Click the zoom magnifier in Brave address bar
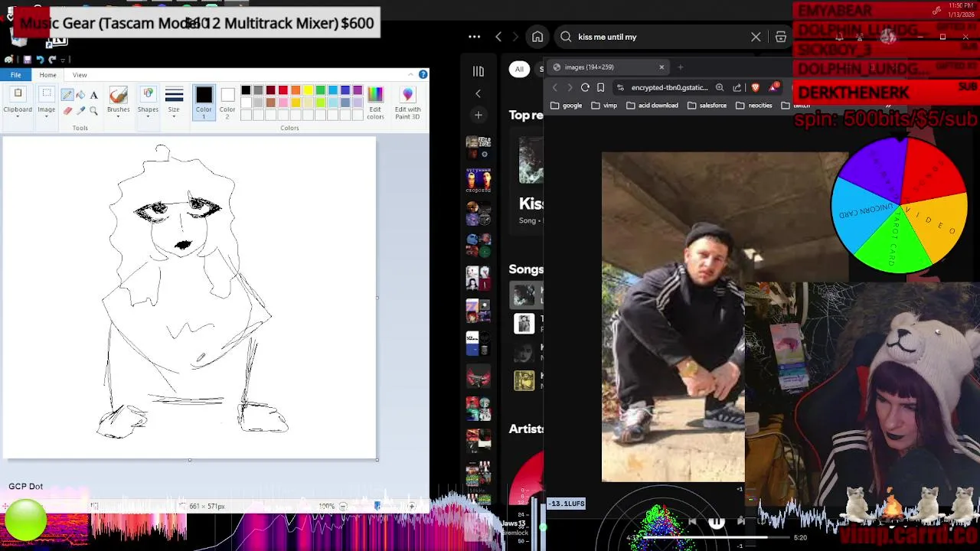Image resolution: width=980 pixels, height=551 pixels. pos(719,87)
